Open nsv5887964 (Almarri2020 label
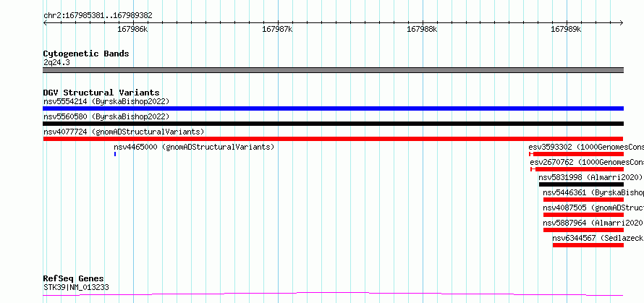 coord(593,223)
